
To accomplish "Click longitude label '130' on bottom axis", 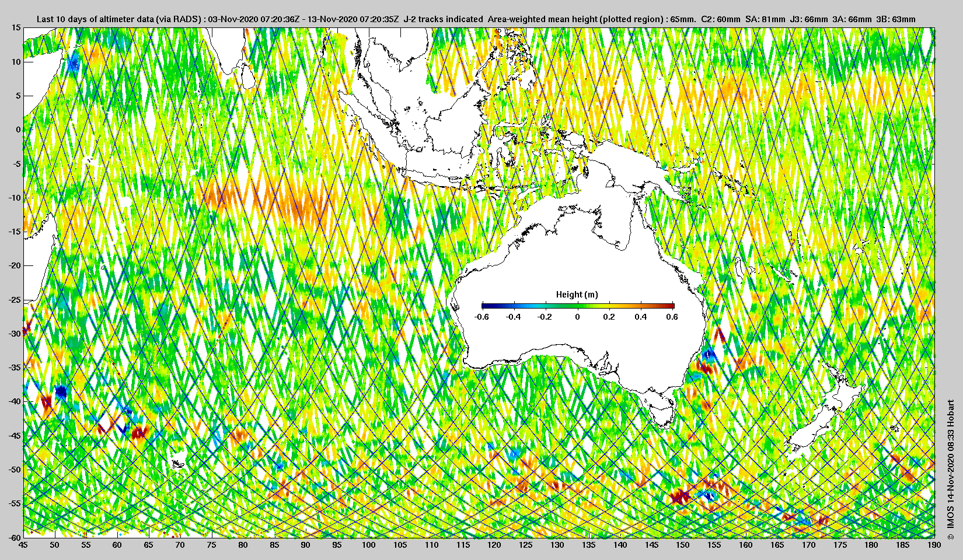I will pos(557,545).
